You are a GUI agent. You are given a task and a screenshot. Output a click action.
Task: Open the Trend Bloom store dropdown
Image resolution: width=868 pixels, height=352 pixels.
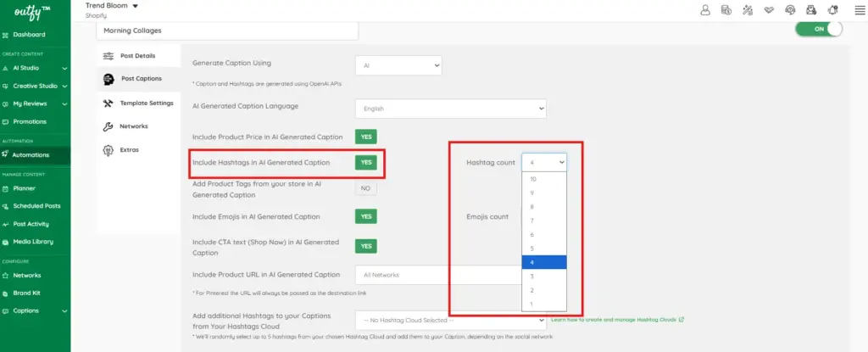(x=112, y=6)
